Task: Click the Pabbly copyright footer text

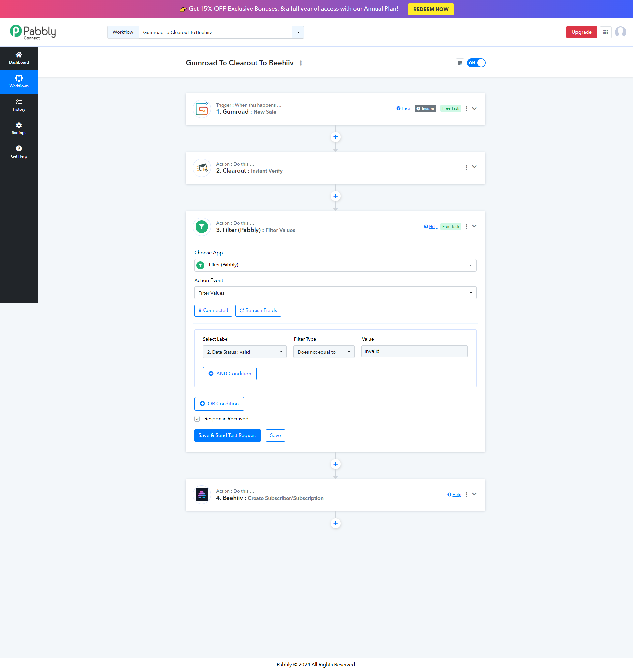Action: click(316, 665)
